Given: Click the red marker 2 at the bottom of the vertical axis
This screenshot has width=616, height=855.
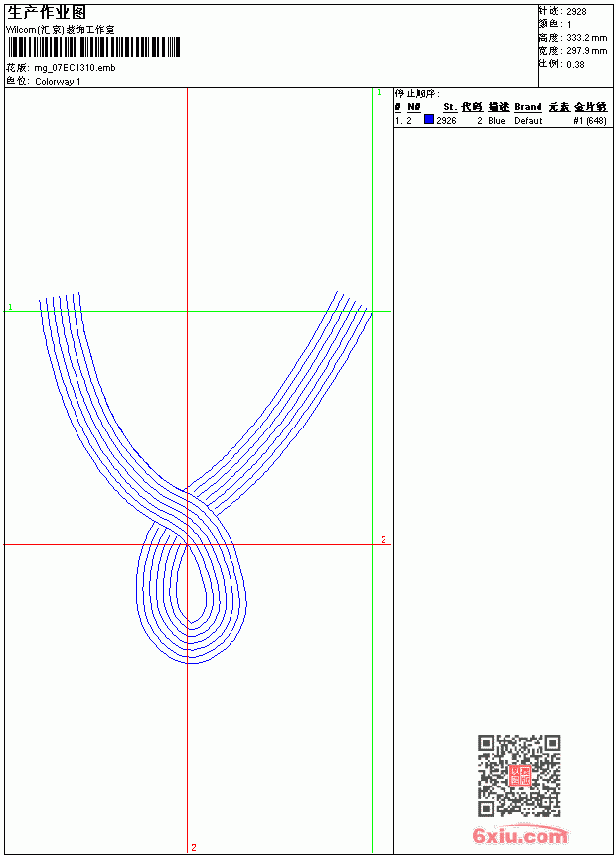Looking at the screenshot, I should [x=194, y=847].
